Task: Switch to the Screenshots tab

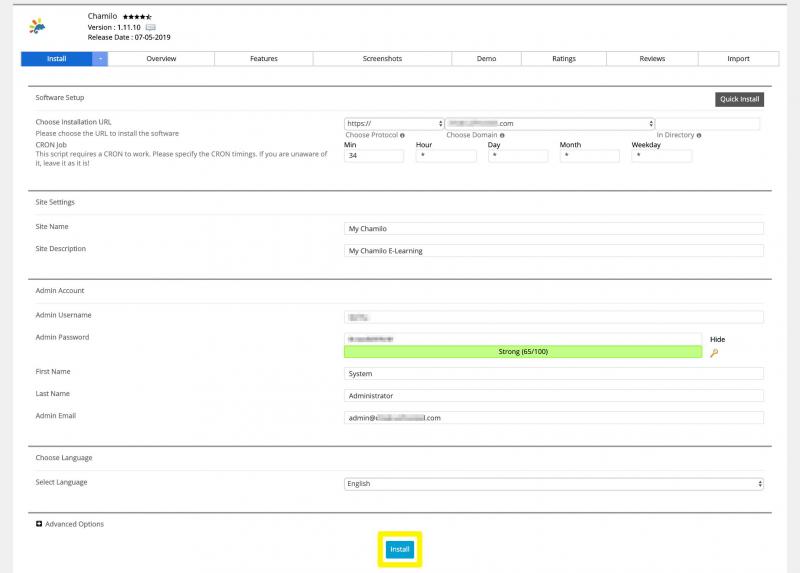Action: 382,59
